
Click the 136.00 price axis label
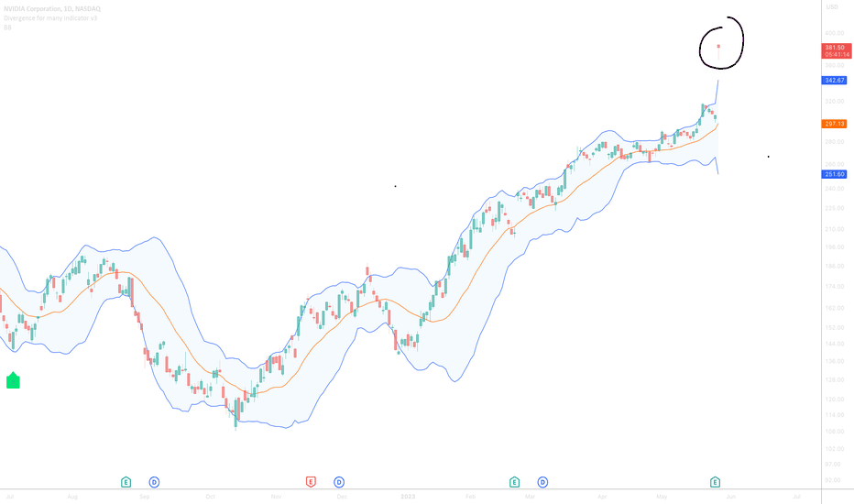[834, 361]
